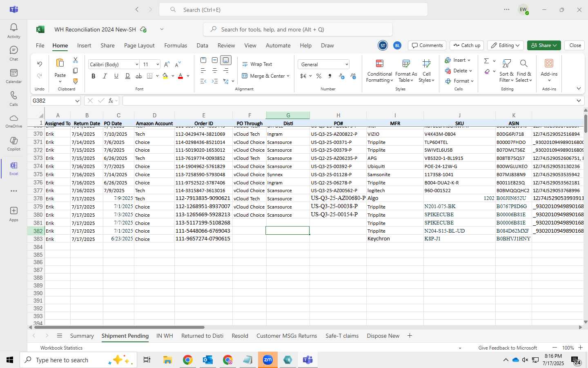This screenshot has width=588, height=368.
Task: Switch to Returned to Disti sheet
Action: 202,336
